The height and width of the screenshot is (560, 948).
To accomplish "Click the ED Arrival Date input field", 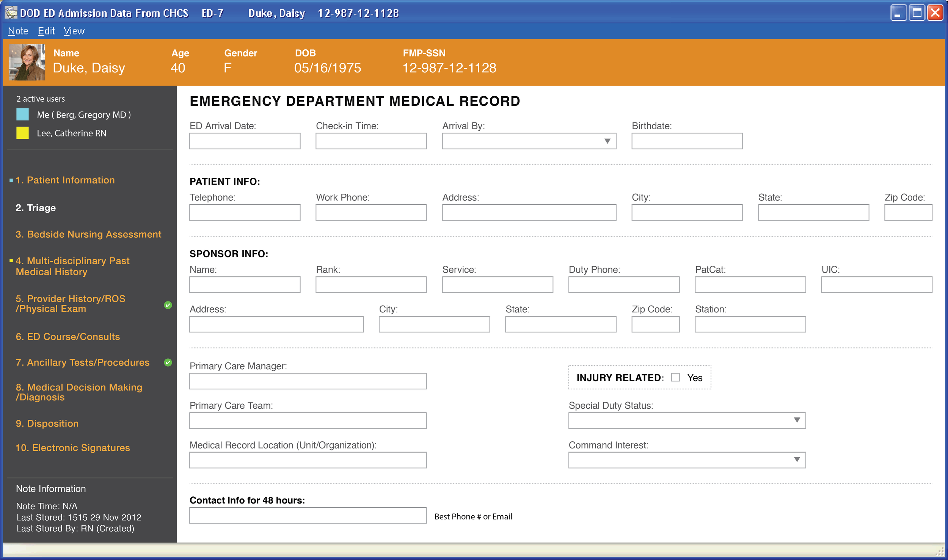I will tap(245, 141).
